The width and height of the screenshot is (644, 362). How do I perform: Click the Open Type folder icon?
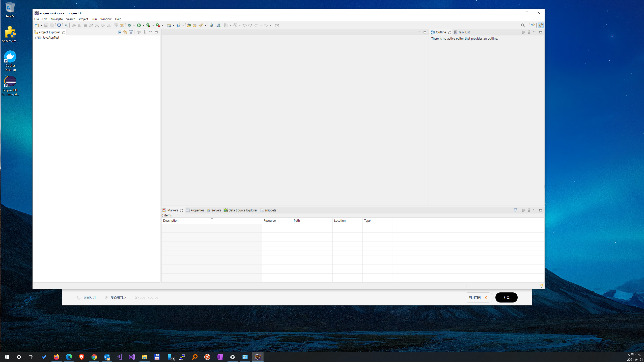coord(189,25)
